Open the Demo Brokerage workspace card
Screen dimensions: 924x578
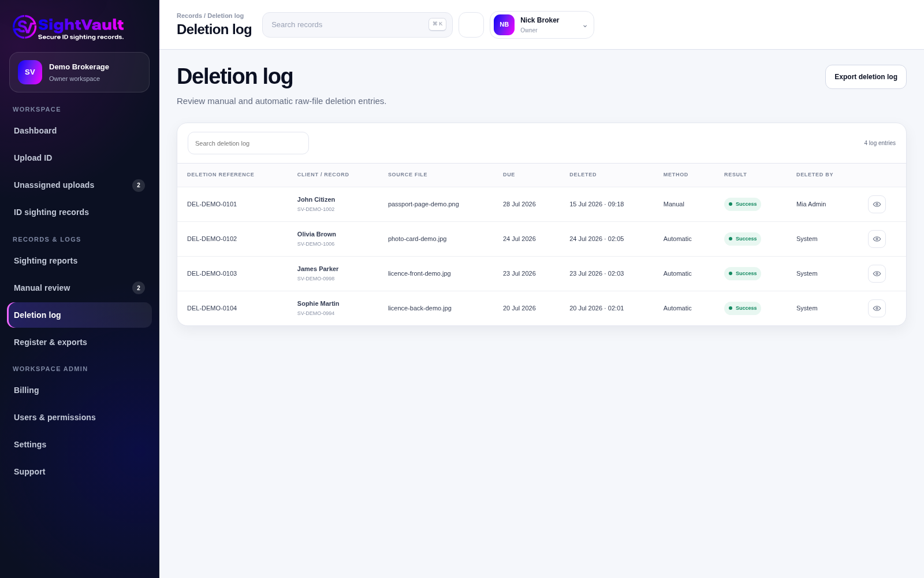[x=79, y=72]
